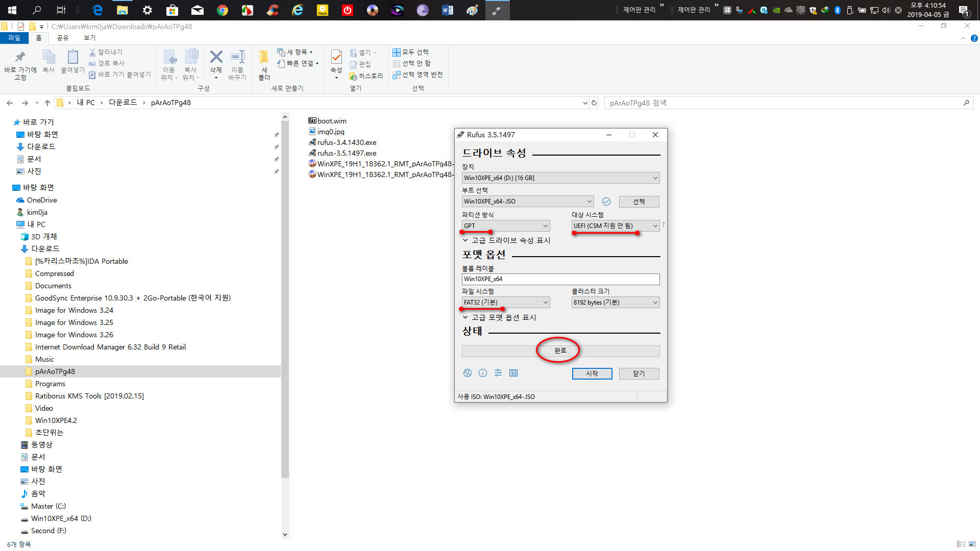Viewport: 980px width, 551px height.
Task: Expand 고급 포맷 옵션 표시
Action: pos(499,317)
